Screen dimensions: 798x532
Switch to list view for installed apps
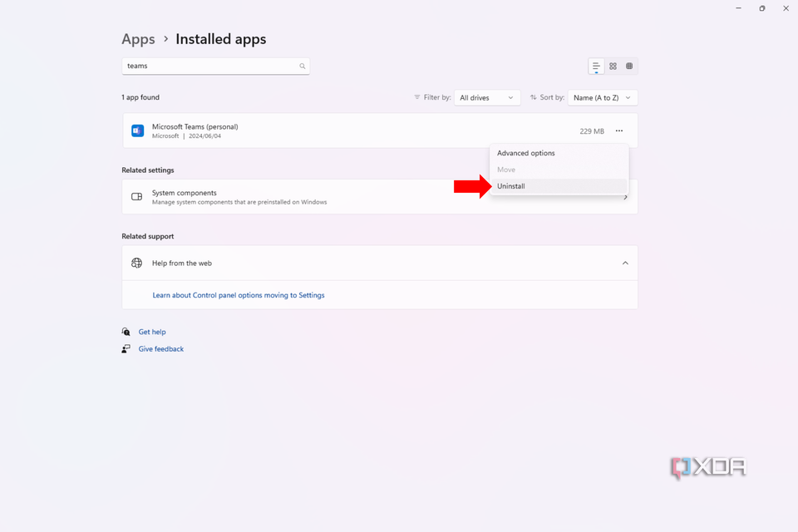(596, 66)
